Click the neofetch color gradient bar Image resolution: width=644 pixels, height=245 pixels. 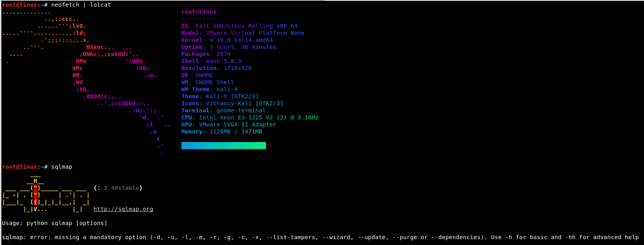click(x=224, y=146)
